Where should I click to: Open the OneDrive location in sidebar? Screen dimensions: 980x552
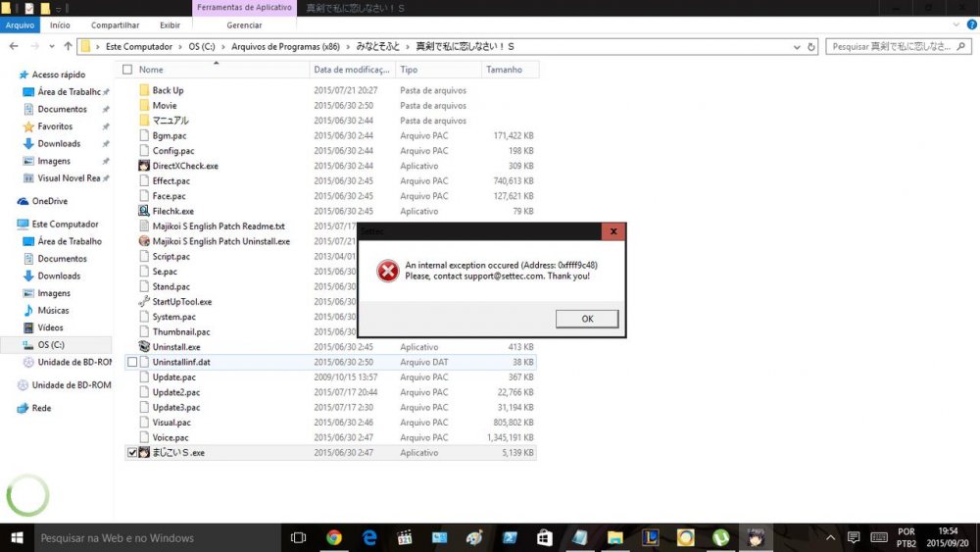coord(50,201)
